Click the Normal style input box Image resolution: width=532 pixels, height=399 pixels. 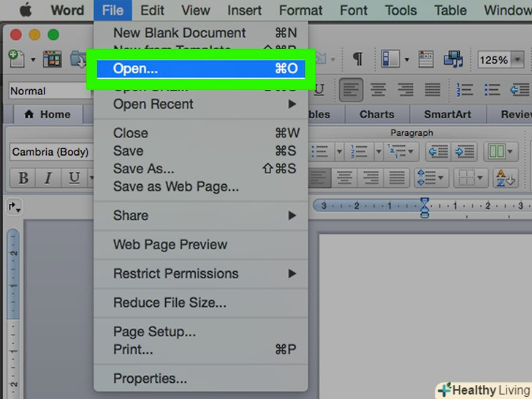(x=47, y=91)
